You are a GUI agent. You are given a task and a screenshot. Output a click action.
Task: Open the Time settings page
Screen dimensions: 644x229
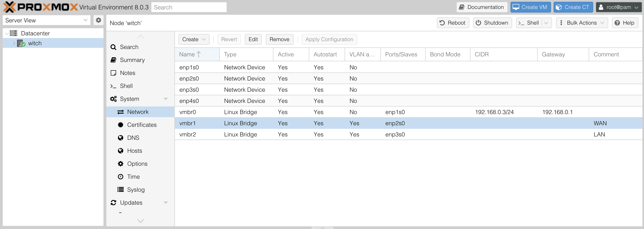pyautogui.click(x=133, y=177)
